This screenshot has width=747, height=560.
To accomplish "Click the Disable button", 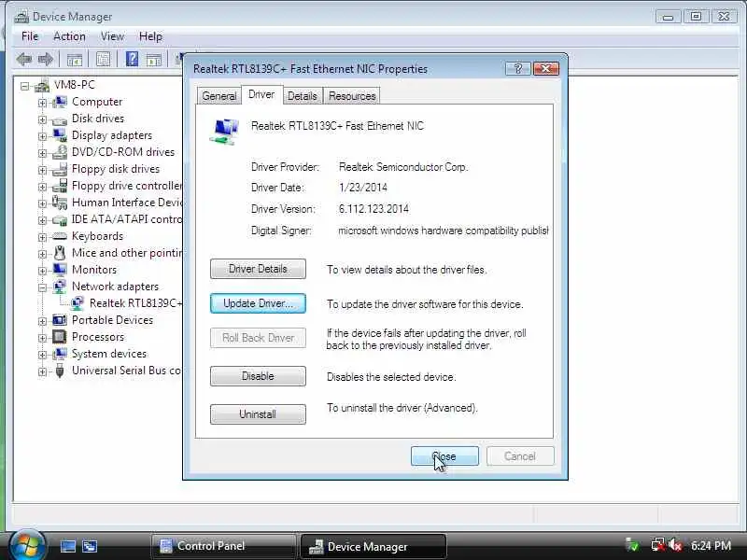I will coord(258,376).
